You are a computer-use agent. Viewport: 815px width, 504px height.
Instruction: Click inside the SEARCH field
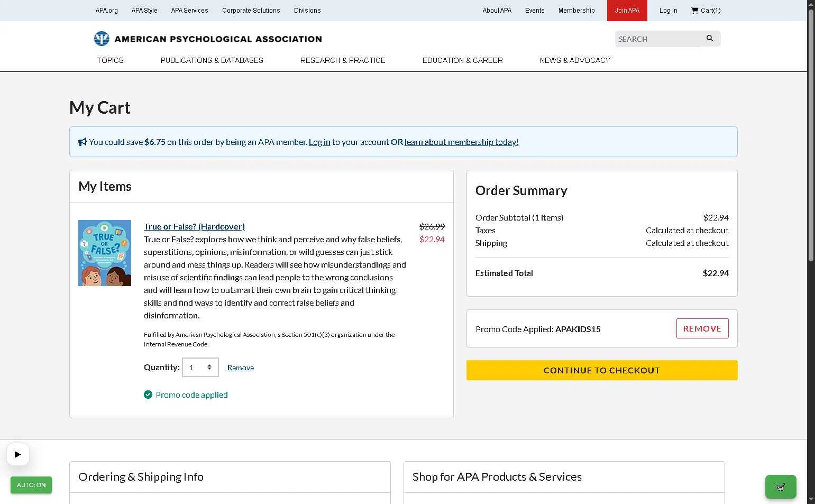(657, 39)
